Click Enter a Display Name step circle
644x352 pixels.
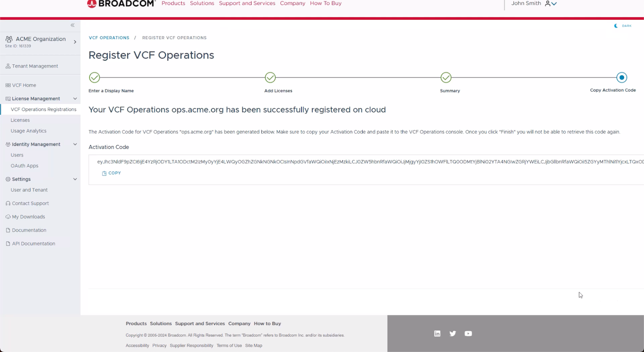pos(95,77)
